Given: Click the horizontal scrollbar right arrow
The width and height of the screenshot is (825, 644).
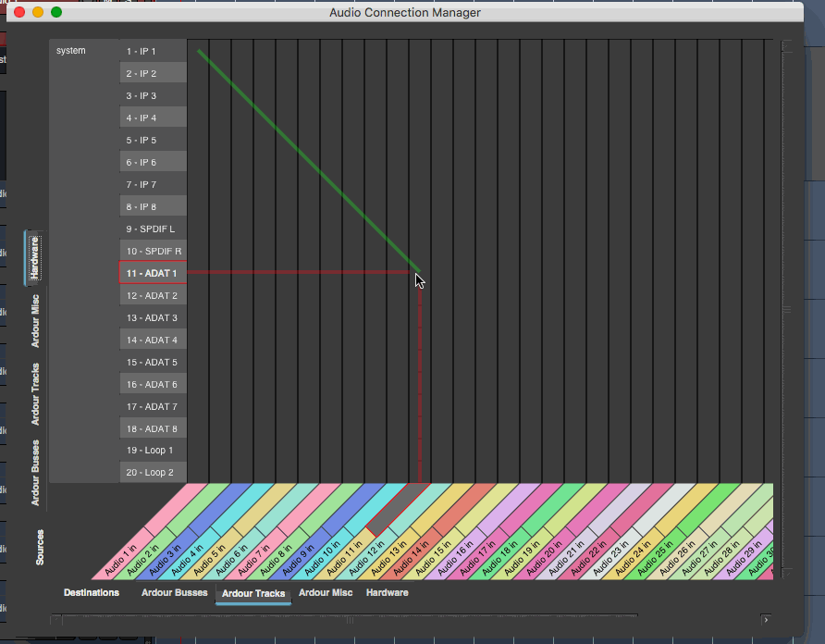Looking at the screenshot, I should pyautogui.click(x=765, y=619).
